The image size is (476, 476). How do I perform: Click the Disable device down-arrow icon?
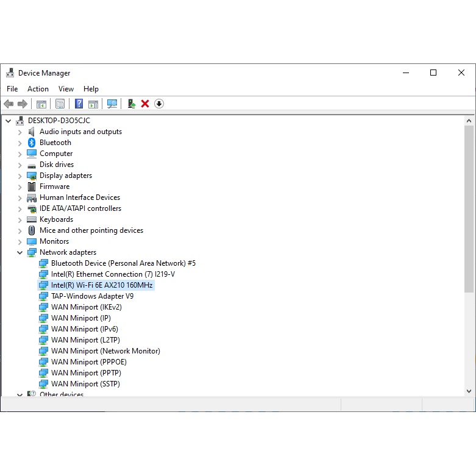coord(159,104)
